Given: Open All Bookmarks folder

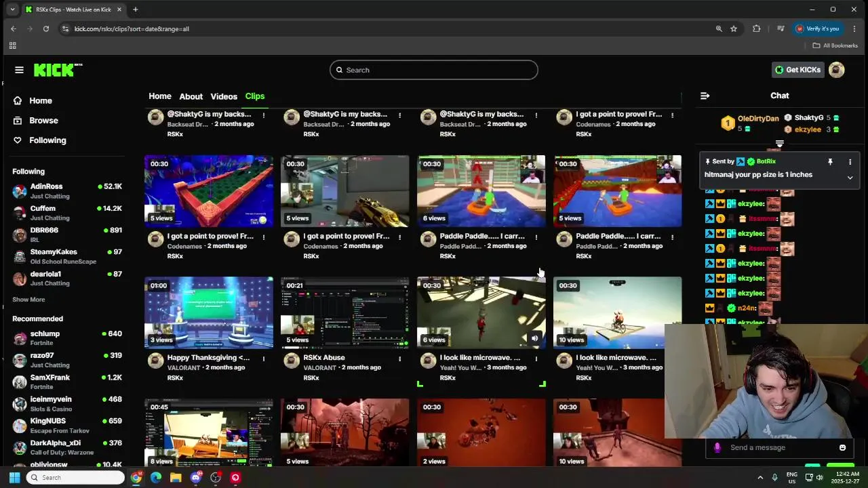Looking at the screenshot, I should [835, 45].
